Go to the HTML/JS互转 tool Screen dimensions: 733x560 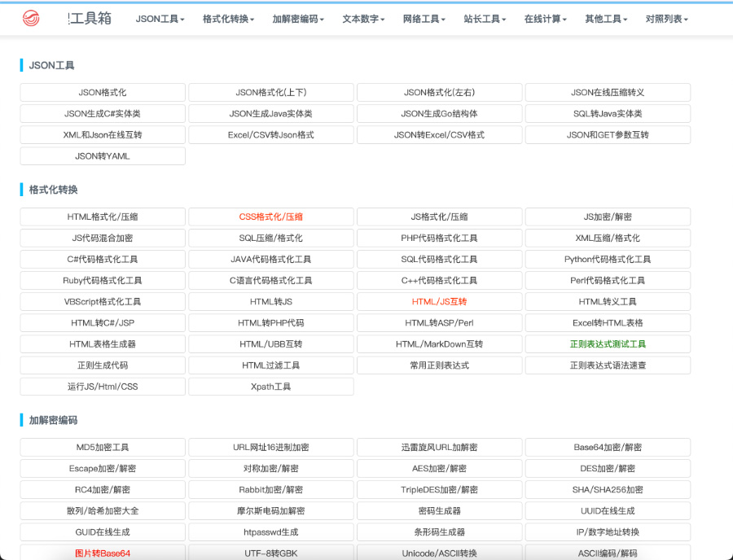click(x=439, y=302)
